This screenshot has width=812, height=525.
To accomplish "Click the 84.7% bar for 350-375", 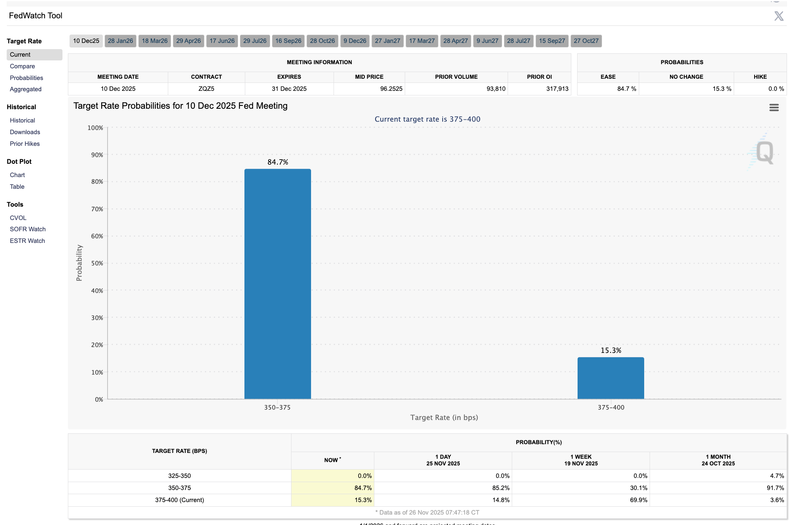I will (x=277, y=283).
